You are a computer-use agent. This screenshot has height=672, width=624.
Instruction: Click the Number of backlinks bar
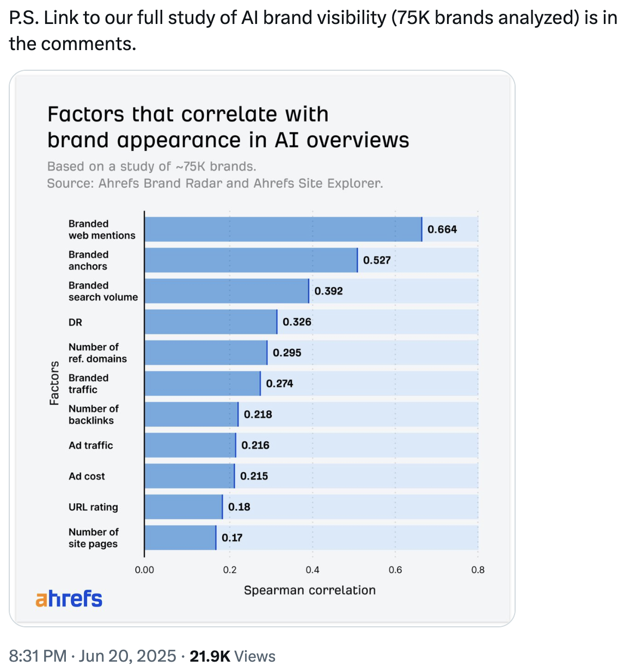[191, 414]
